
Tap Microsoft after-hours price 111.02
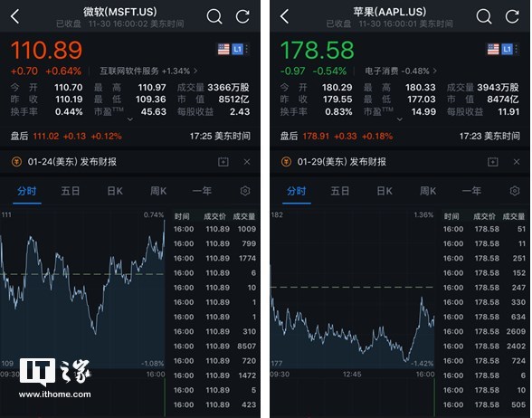[46, 136]
